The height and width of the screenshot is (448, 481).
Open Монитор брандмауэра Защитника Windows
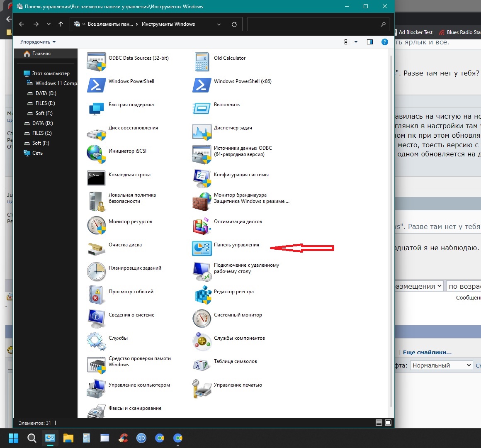point(202,202)
